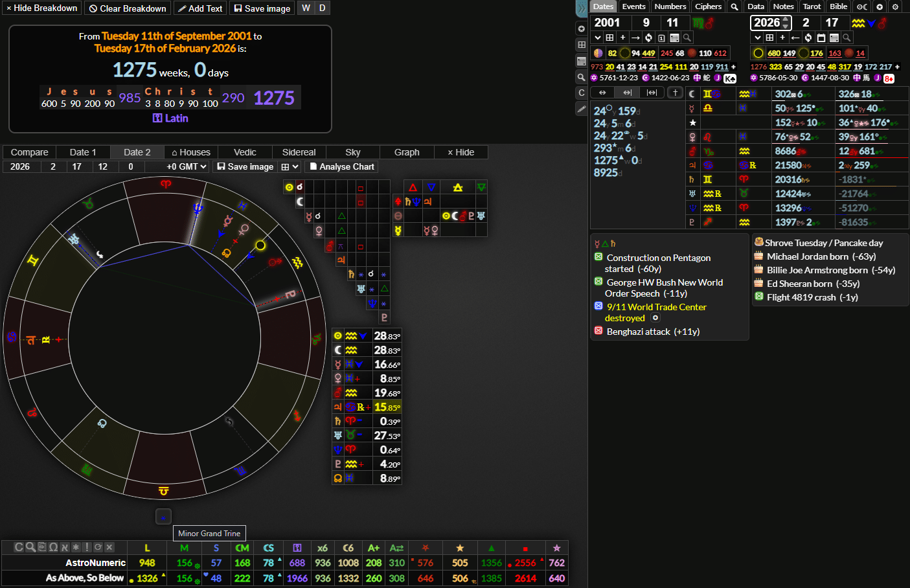The image size is (910, 588).
Task: Click the calendar icon under date 2026
Action: [821, 38]
